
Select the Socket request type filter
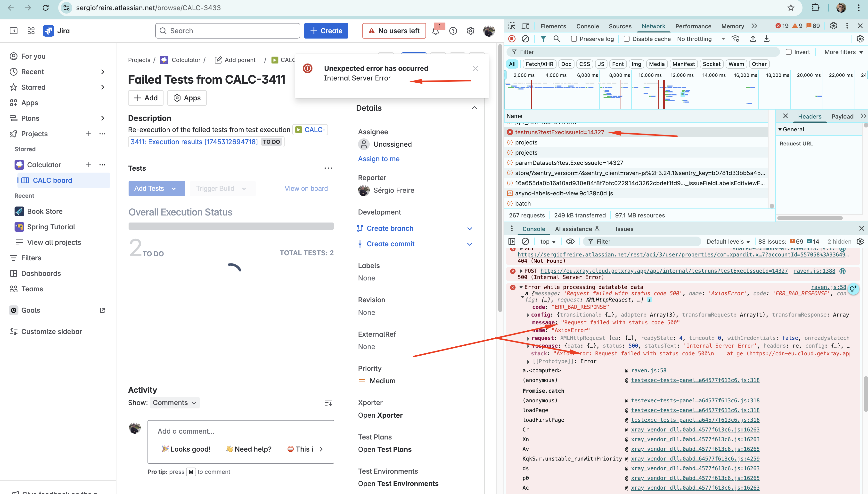712,64
